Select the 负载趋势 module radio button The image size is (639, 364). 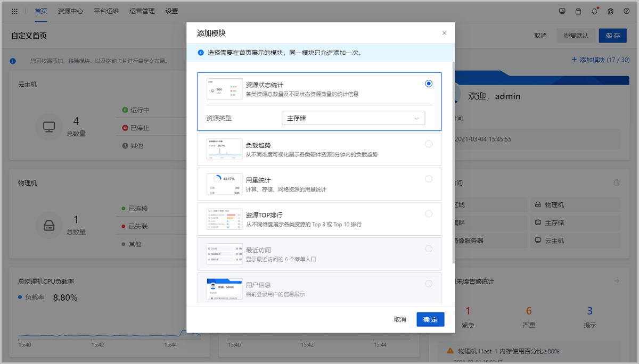coord(429,144)
